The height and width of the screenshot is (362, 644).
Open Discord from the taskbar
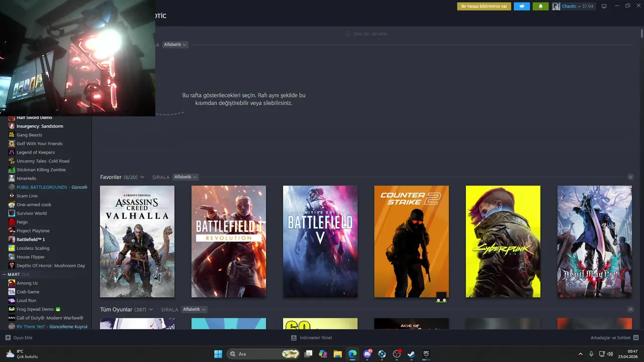[367, 354]
